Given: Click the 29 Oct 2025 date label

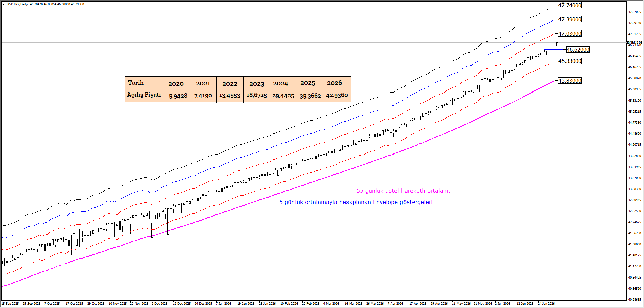Looking at the screenshot, I should 96,304.
